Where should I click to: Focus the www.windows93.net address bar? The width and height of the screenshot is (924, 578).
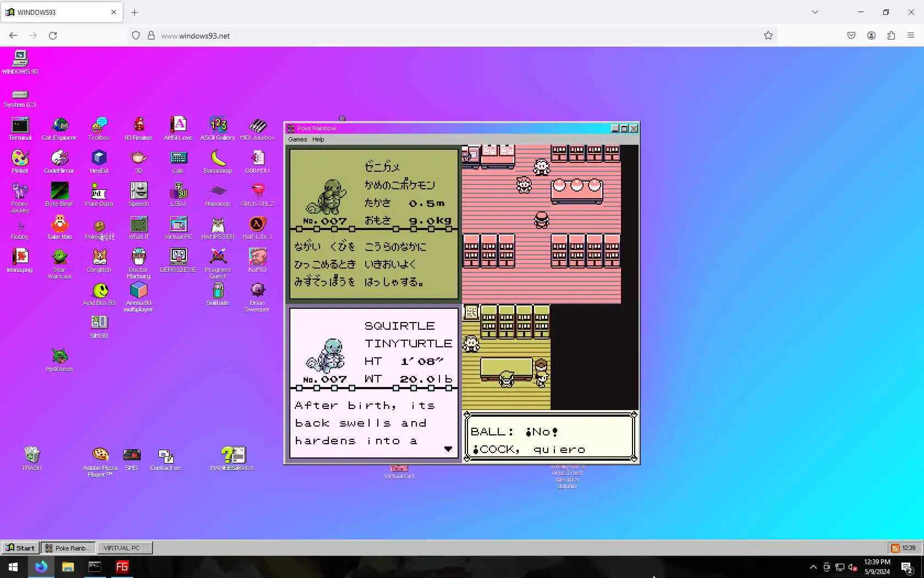451,36
